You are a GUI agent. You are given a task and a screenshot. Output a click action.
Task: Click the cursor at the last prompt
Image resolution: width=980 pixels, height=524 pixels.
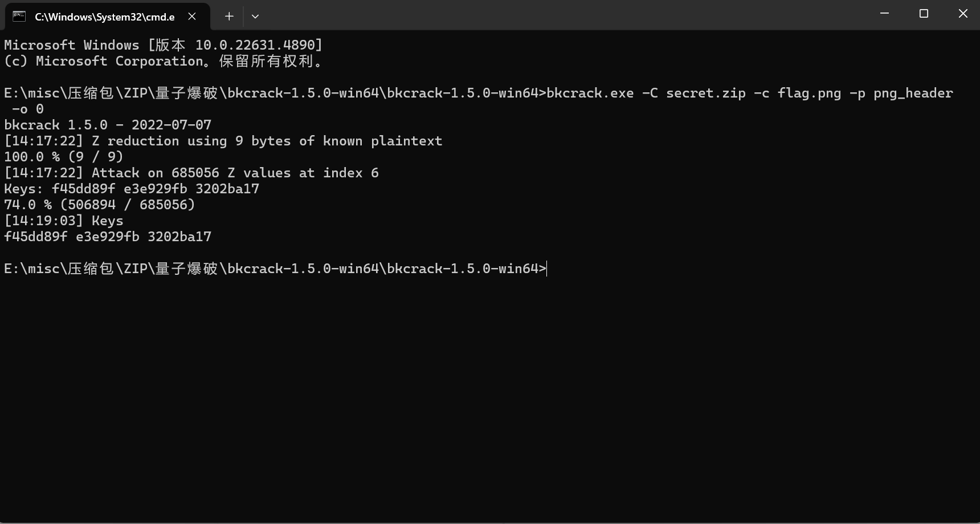pyautogui.click(x=546, y=269)
